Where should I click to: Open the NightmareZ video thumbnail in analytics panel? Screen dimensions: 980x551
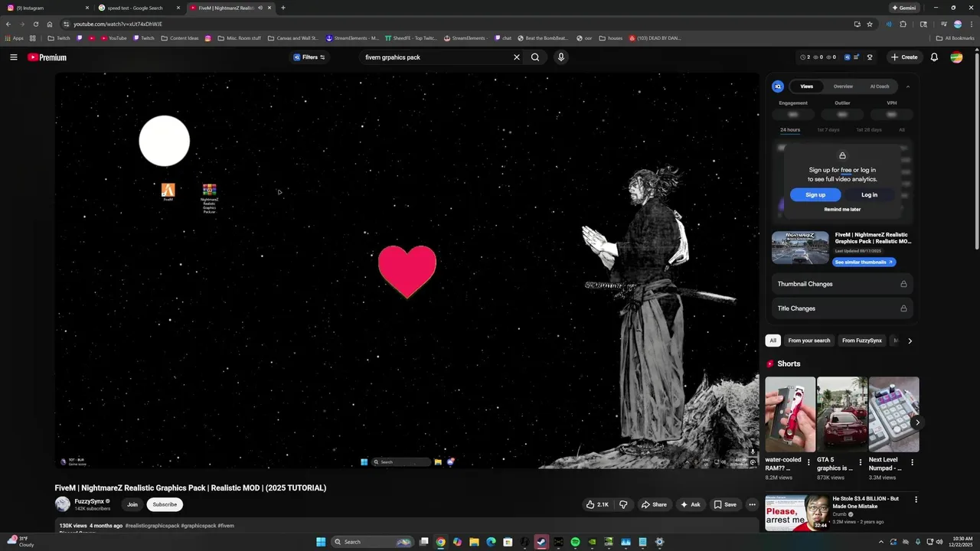800,247
